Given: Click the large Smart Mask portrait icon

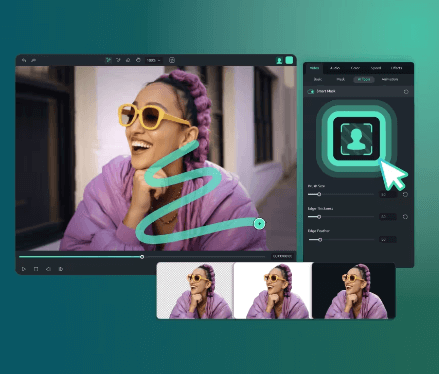Looking at the screenshot, I should point(356,139).
